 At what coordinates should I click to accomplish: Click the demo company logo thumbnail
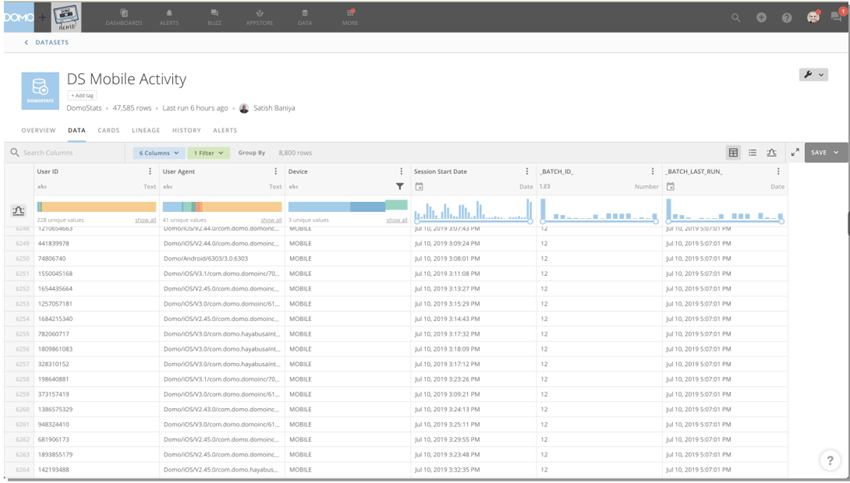(x=67, y=17)
